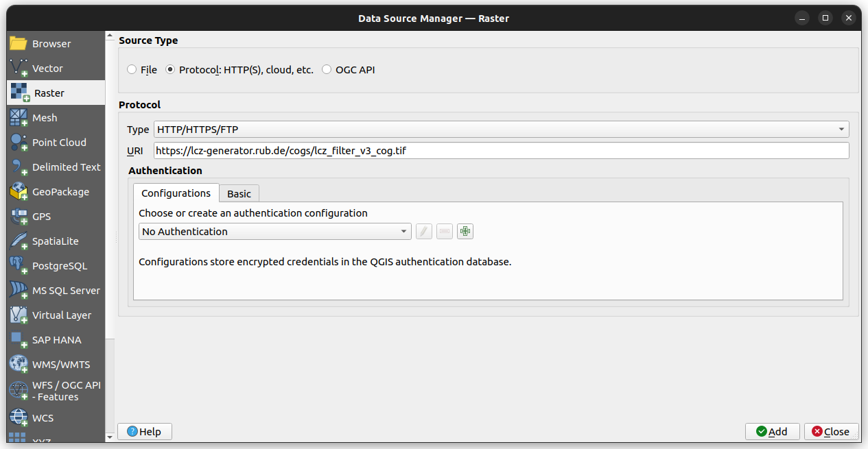Switch to the Configurations tab

[x=176, y=193]
